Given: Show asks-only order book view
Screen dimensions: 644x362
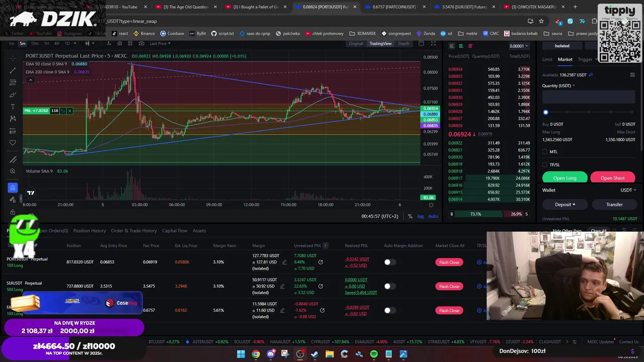Looking at the screenshot, I should 470,46.
